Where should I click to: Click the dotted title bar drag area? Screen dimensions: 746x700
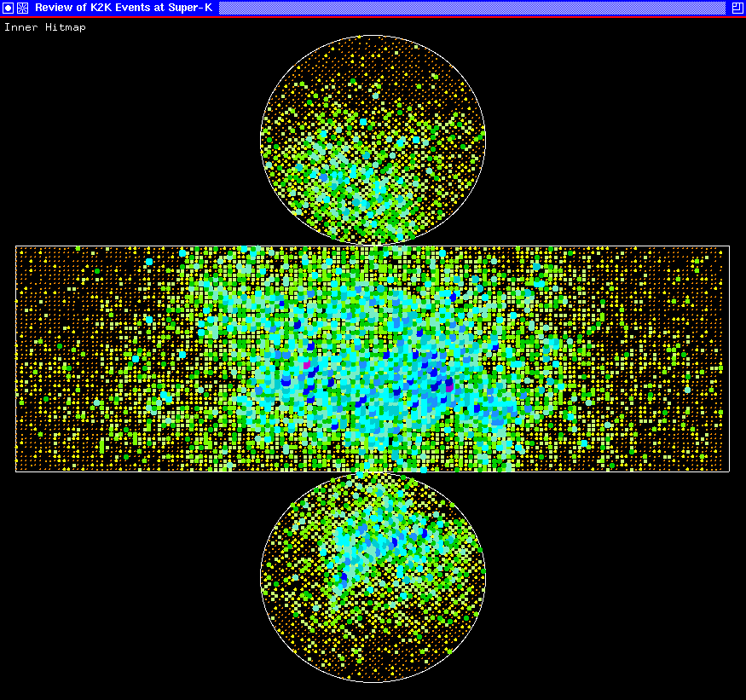point(472,8)
